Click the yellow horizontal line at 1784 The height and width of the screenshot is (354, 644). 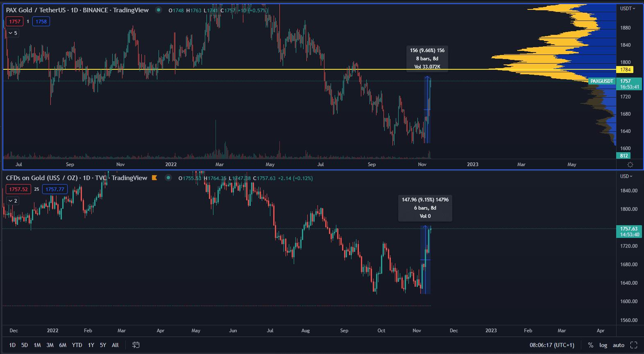[246, 69]
